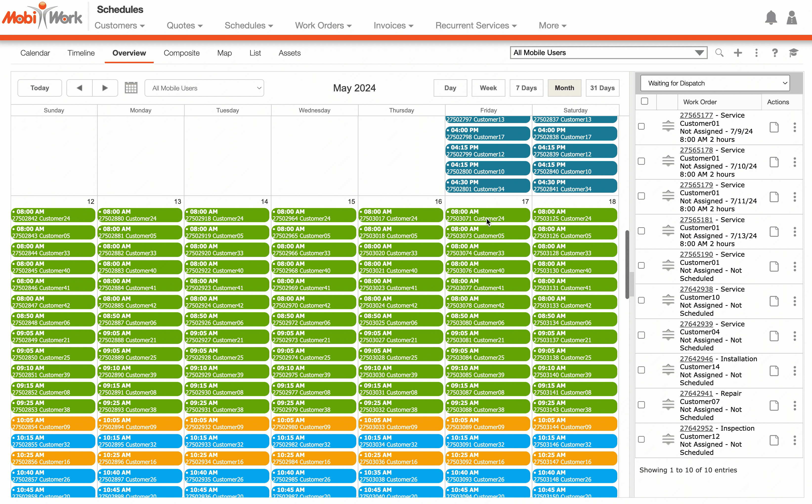This screenshot has width=812, height=504.
Task: Open document icon for work order 27565177
Action: 774,127
